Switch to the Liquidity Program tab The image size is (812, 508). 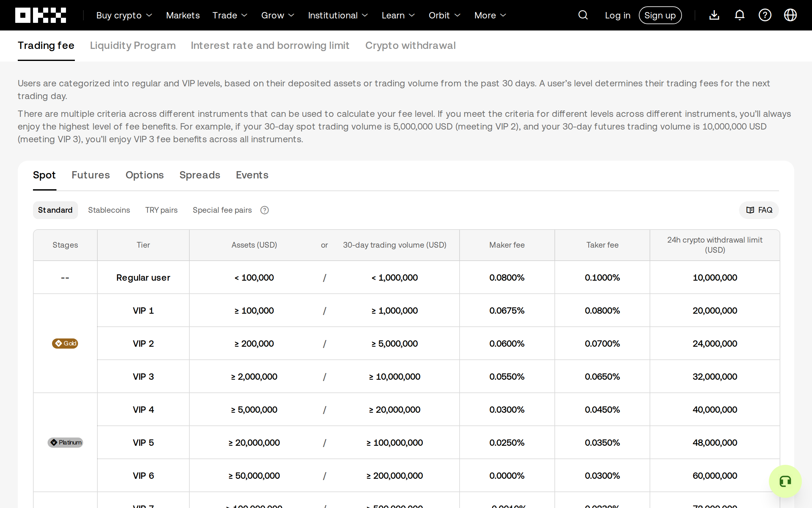[x=133, y=45]
